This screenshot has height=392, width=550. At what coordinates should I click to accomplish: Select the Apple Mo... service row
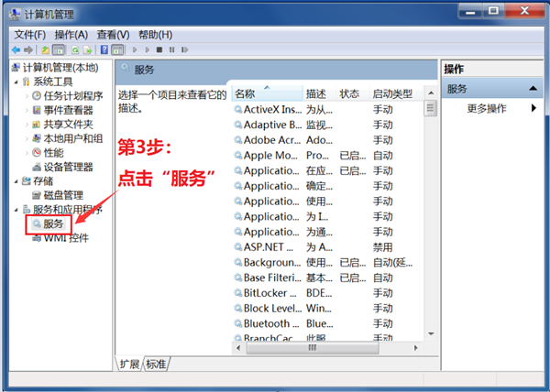(x=327, y=155)
